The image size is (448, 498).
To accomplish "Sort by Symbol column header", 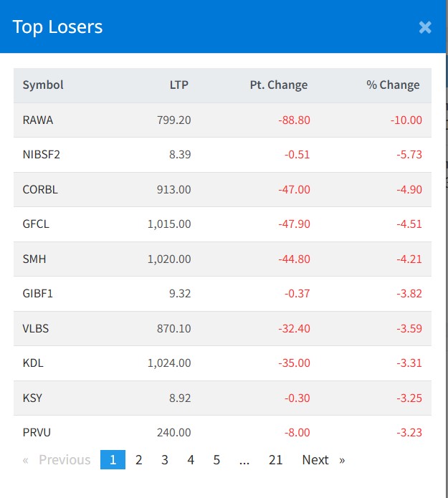I will tap(43, 85).
